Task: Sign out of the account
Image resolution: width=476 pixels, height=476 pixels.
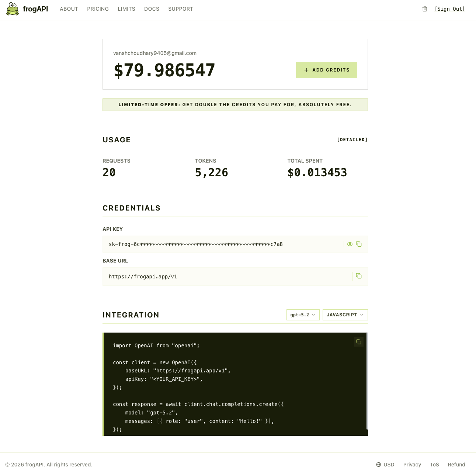Action: 450,9
